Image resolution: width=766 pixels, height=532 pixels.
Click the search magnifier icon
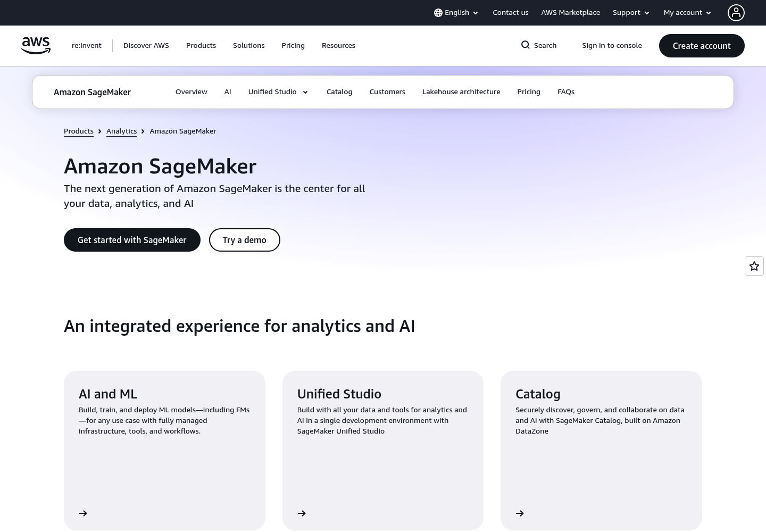click(x=526, y=45)
